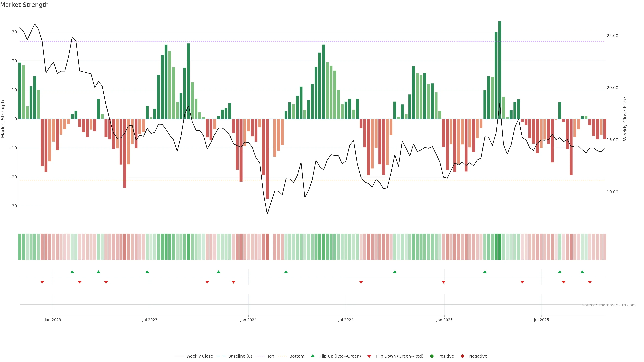Viewport: 644px width, 362px height.
Task: Click the Flip Down red triangle legend icon
Action: point(369,356)
